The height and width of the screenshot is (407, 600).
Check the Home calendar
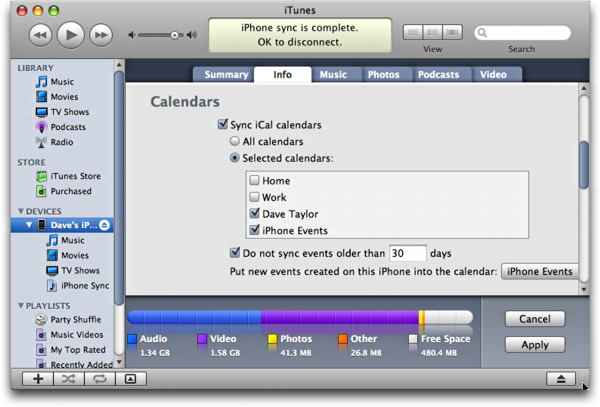[254, 180]
